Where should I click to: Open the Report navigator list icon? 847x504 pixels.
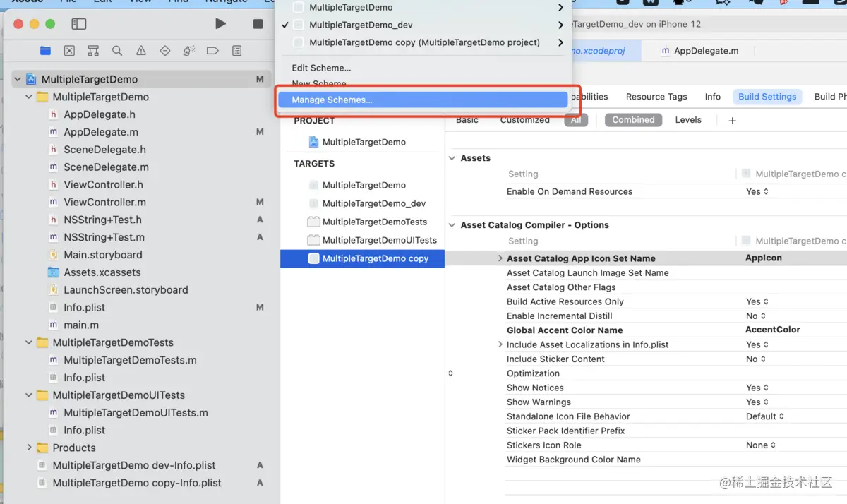[237, 51]
